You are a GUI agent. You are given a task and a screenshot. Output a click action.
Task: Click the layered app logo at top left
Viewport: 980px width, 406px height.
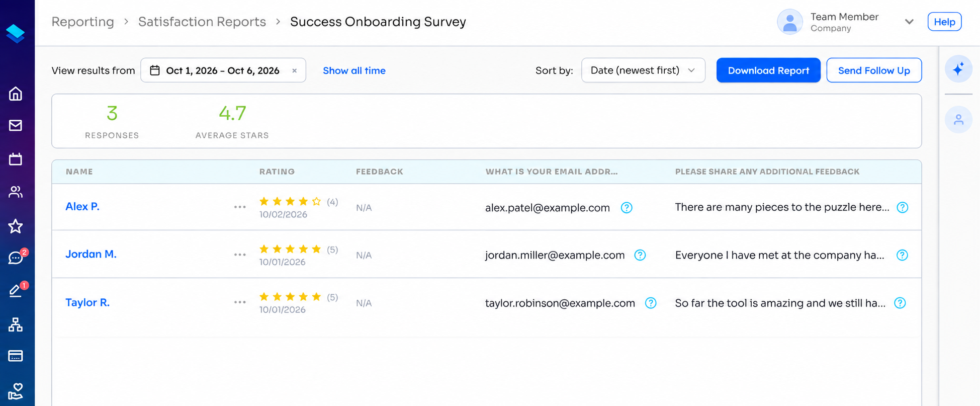pos(16,33)
